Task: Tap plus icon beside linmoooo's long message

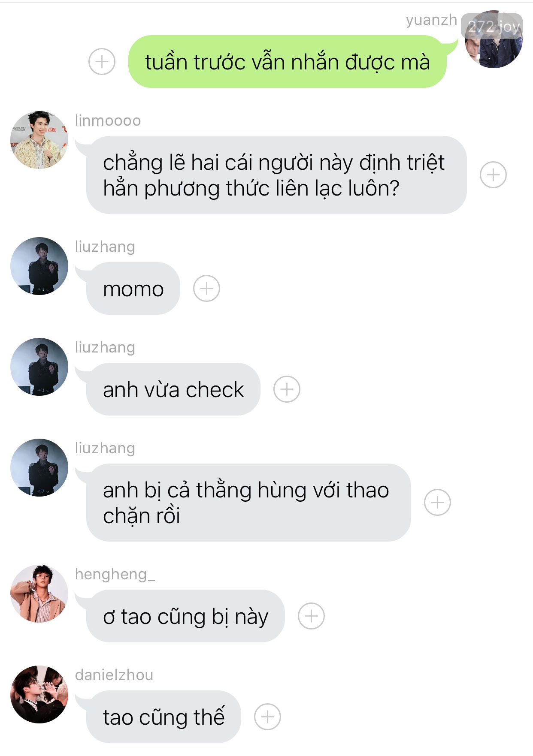Action: [493, 175]
